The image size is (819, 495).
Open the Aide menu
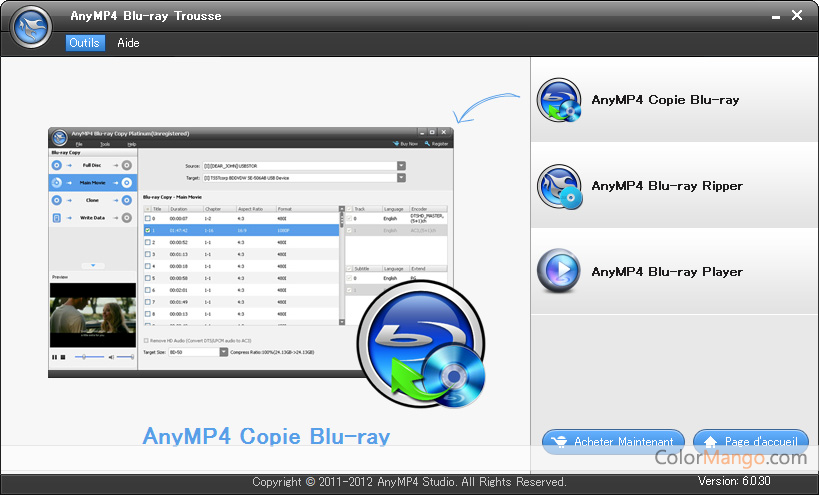pyautogui.click(x=128, y=43)
